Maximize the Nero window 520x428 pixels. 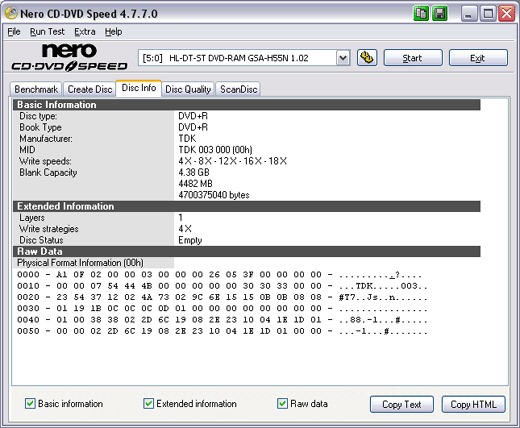click(x=488, y=14)
